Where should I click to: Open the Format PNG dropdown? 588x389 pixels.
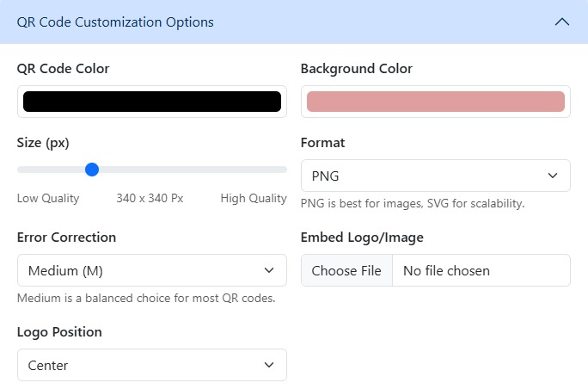click(435, 176)
